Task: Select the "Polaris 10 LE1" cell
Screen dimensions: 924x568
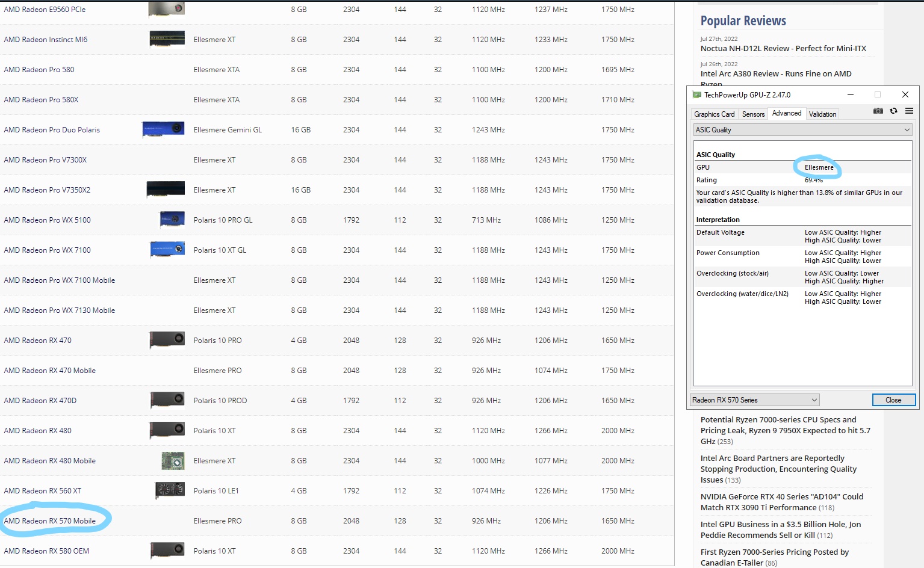Action: point(216,491)
